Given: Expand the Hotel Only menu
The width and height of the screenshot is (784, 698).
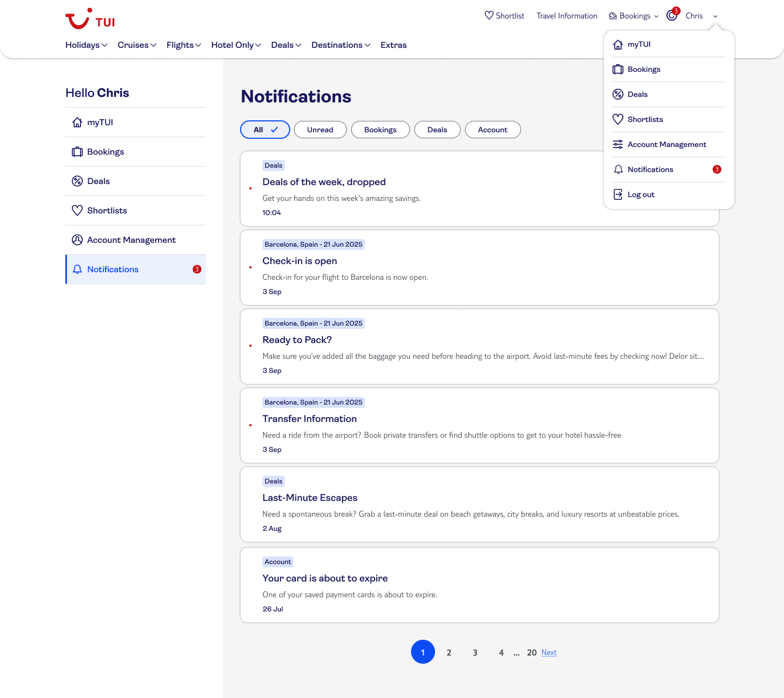Looking at the screenshot, I should 236,45.
